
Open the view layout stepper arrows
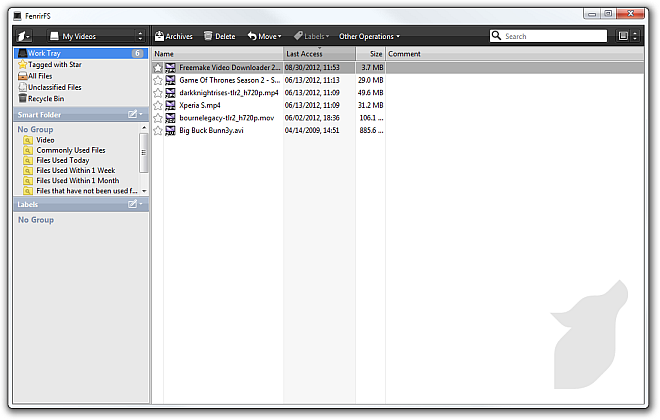[635, 36]
